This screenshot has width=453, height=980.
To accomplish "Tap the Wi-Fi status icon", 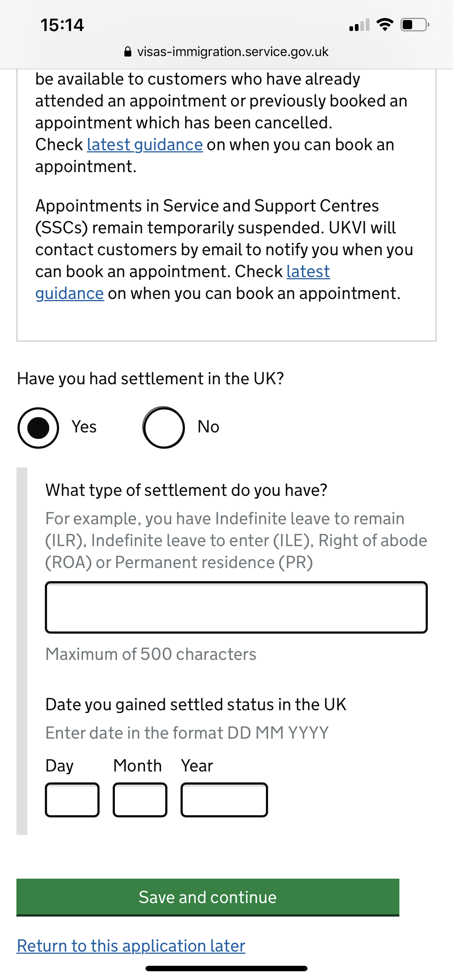I will 384,25.
